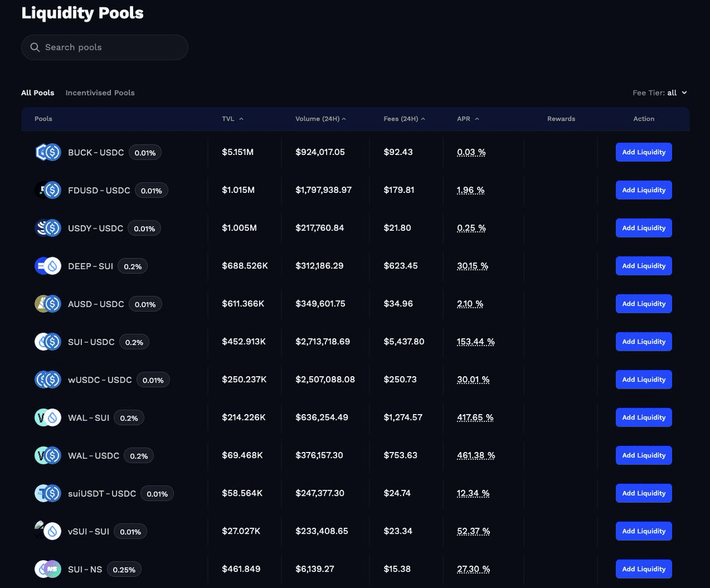Click the DEEP-SUI pool token icons

tap(48, 266)
